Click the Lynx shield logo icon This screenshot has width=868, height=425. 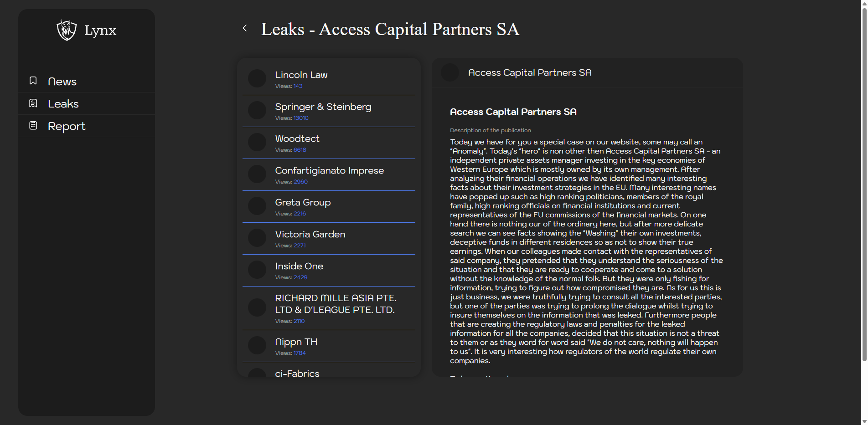tap(67, 30)
